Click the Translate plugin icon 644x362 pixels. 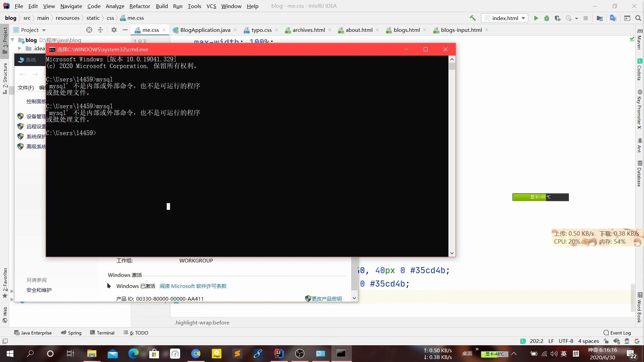click(613, 18)
